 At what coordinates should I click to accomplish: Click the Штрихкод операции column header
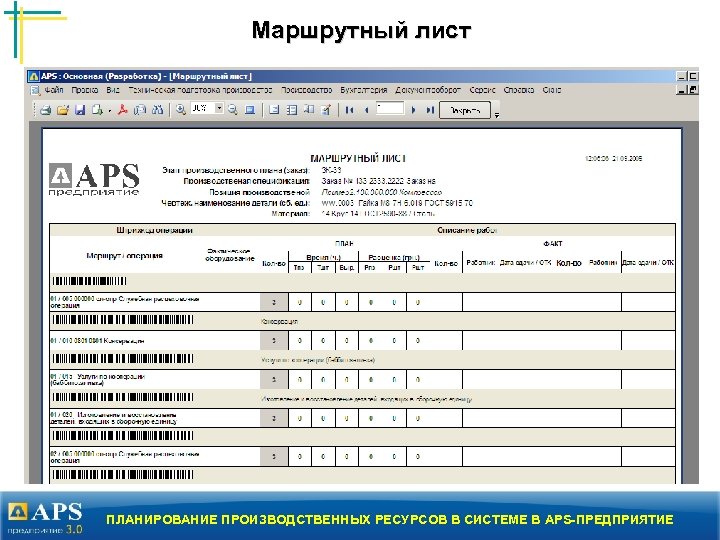point(154,230)
